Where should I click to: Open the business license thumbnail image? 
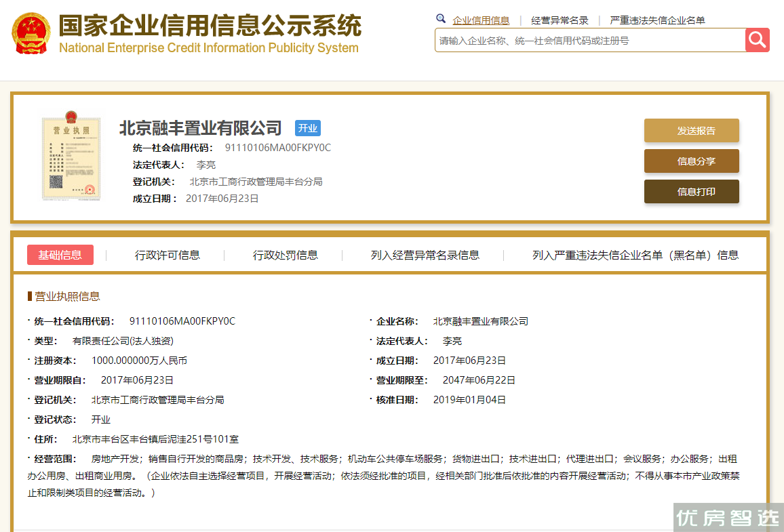point(71,156)
